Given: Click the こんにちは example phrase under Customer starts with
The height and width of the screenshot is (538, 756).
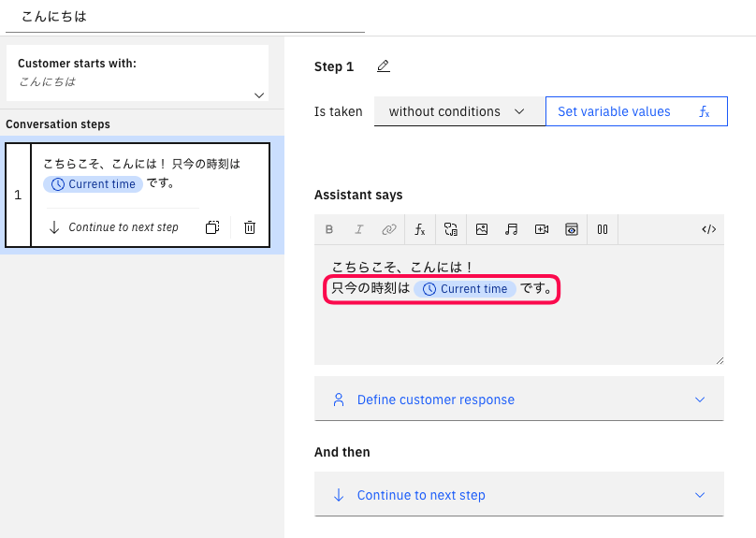Looking at the screenshot, I should 48,81.
